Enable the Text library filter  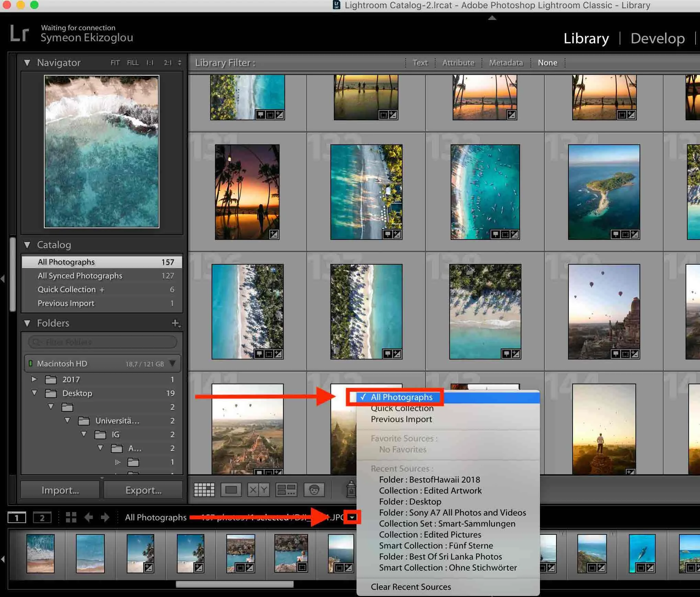coord(420,63)
